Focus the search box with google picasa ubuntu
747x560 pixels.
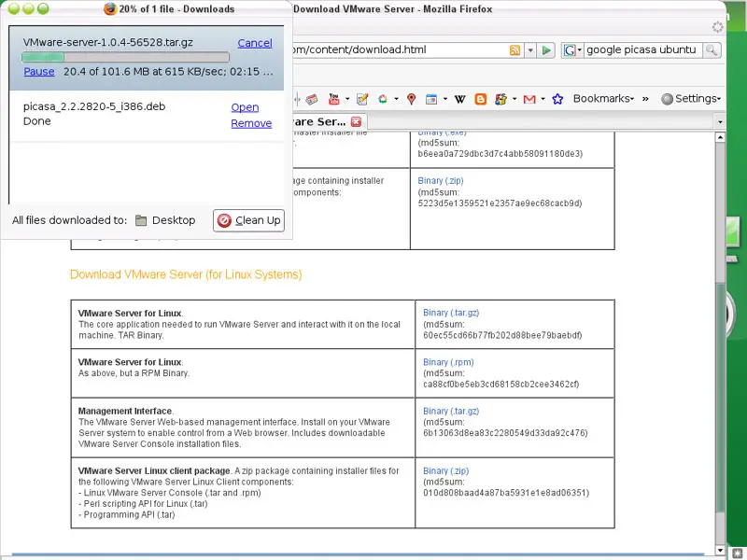[642, 50]
